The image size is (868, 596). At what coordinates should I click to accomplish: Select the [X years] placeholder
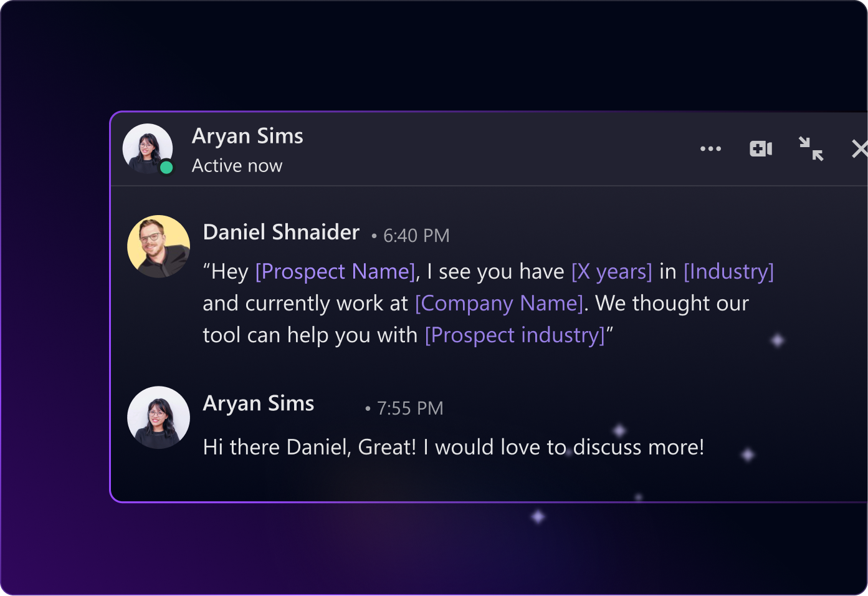612,272
